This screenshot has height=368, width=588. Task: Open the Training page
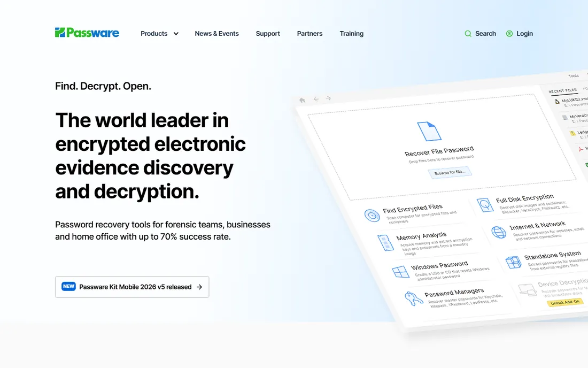click(x=351, y=33)
